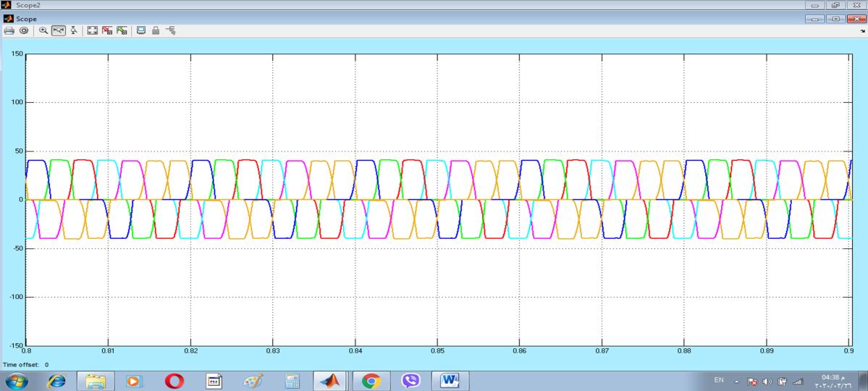
Task: Restore down the Scope2 window
Action: 835,5
